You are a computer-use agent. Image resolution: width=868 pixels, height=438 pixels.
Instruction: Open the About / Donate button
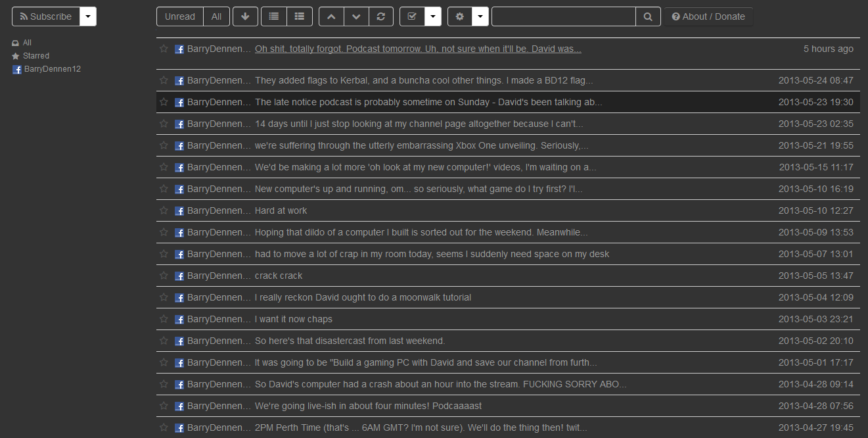coord(709,16)
